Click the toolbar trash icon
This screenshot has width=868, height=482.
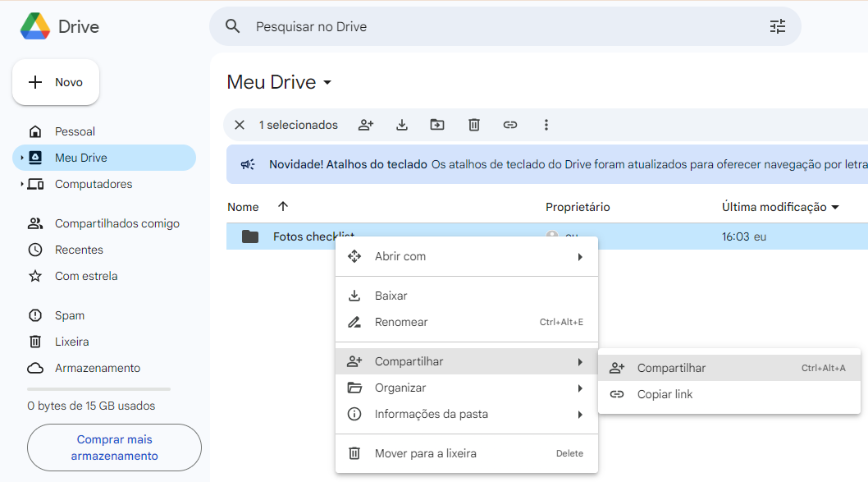(474, 125)
